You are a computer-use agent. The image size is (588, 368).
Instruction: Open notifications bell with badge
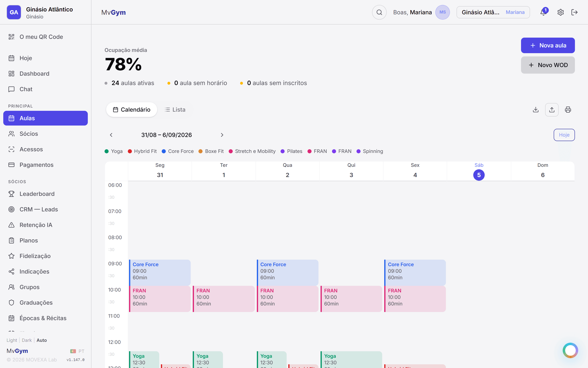543,12
